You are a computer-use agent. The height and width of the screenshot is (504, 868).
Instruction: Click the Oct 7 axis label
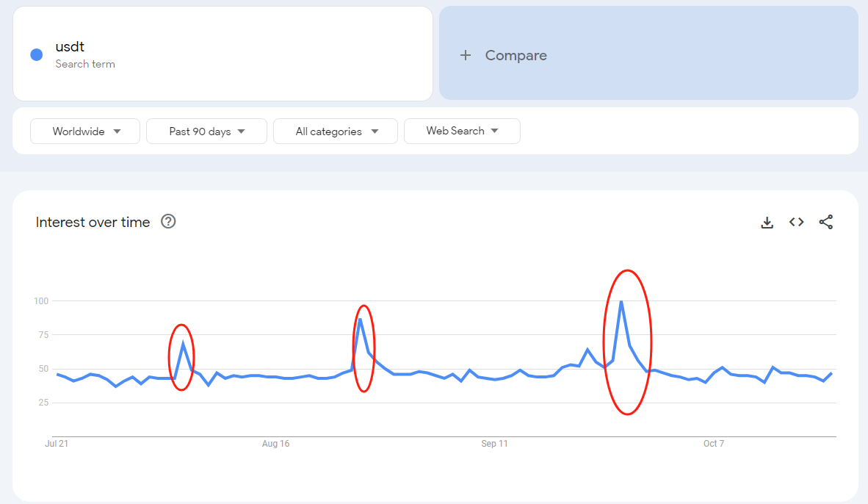pyautogui.click(x=713, y=444)
